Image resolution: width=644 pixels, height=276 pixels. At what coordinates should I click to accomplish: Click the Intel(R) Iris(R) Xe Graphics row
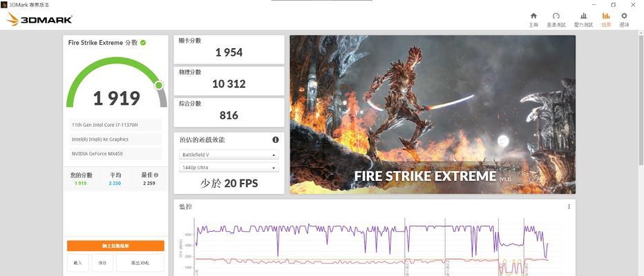pos(115,139)
